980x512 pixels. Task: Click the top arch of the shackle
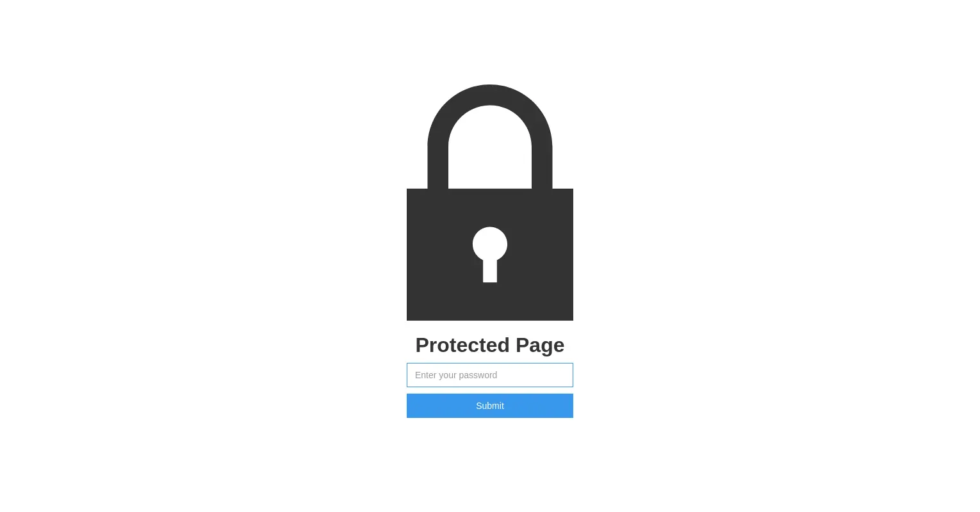point(490,95)
